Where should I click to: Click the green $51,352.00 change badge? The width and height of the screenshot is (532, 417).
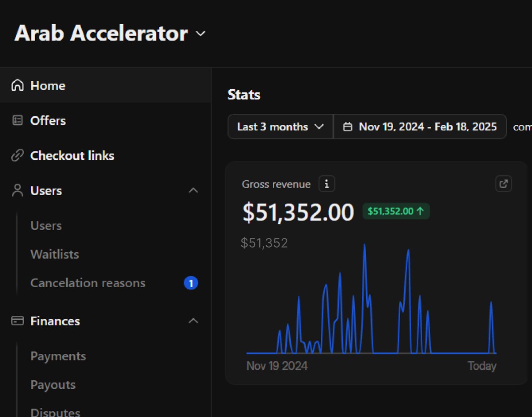point(396,212)
